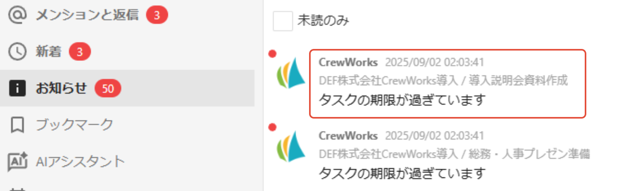Open 総務・人事プレゼン準備 overdue task notification

(x=453, y=154)
